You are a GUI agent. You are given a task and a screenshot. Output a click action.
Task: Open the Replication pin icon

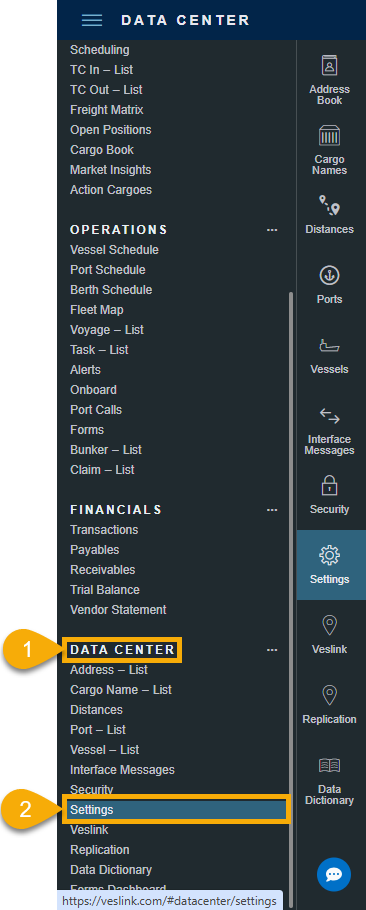pyautogui.click(x=329, y=695)
